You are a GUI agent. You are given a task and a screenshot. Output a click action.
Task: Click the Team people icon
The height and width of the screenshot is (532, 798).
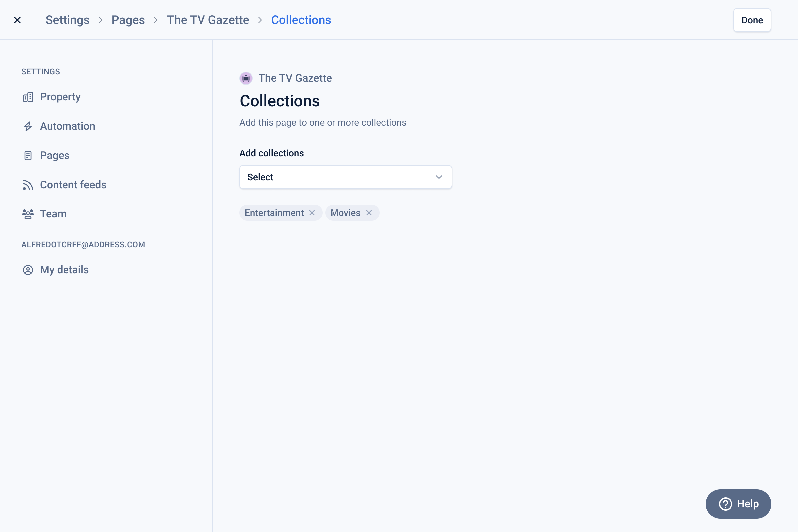point(28,214)
